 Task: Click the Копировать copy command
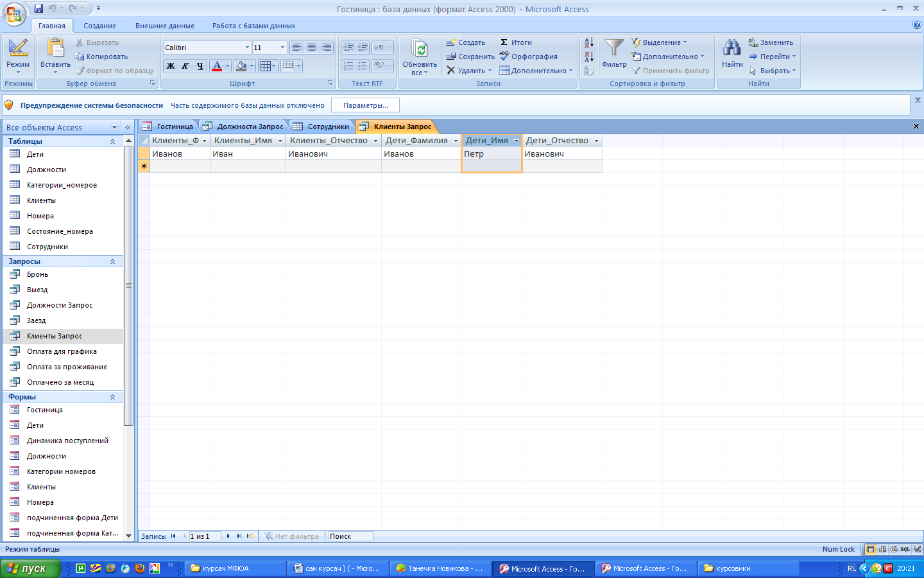pos(101,57)
